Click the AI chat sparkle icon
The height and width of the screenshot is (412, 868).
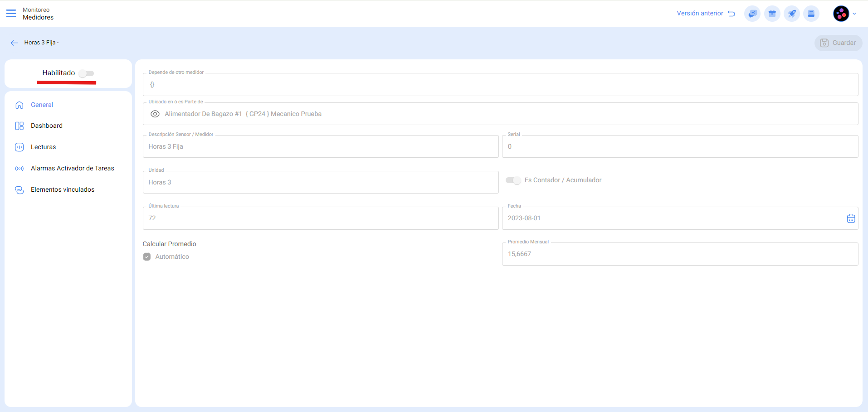click(752, 14)
